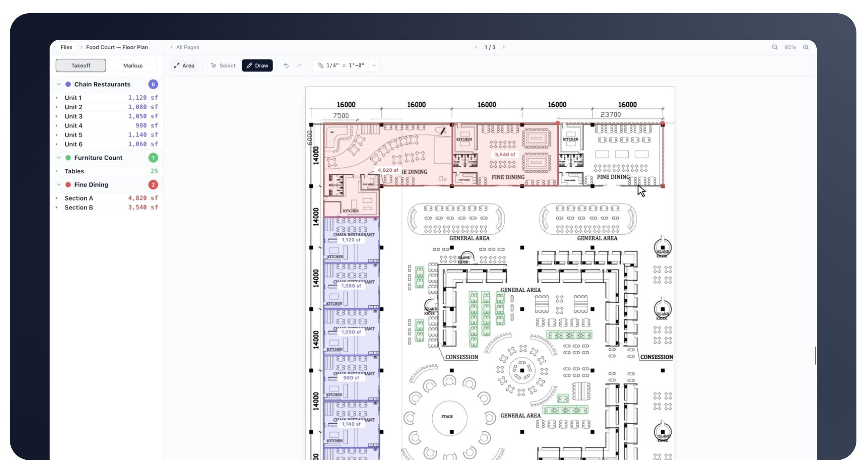Collapse the Chain Restaurants group
The height and width of the screenshot is (475, 868).
tap(59, 84)
